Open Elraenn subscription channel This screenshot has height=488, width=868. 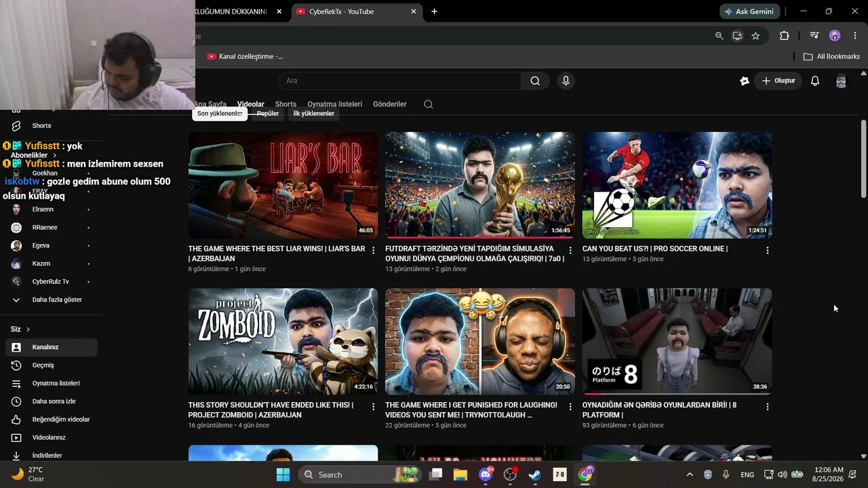click(52, 209)
